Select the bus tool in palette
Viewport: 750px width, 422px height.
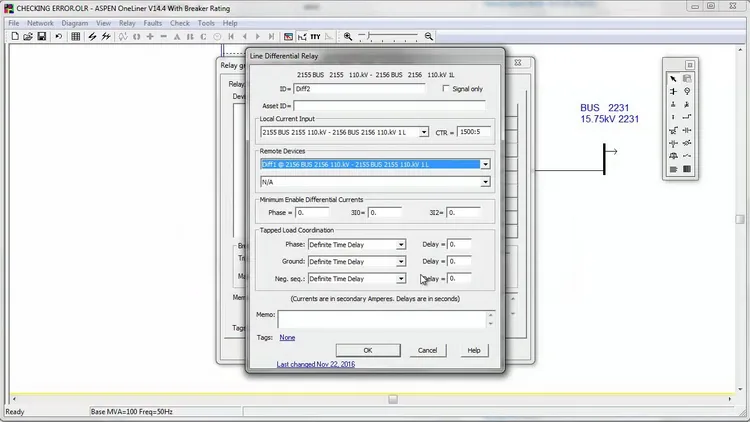click(673, 91)
